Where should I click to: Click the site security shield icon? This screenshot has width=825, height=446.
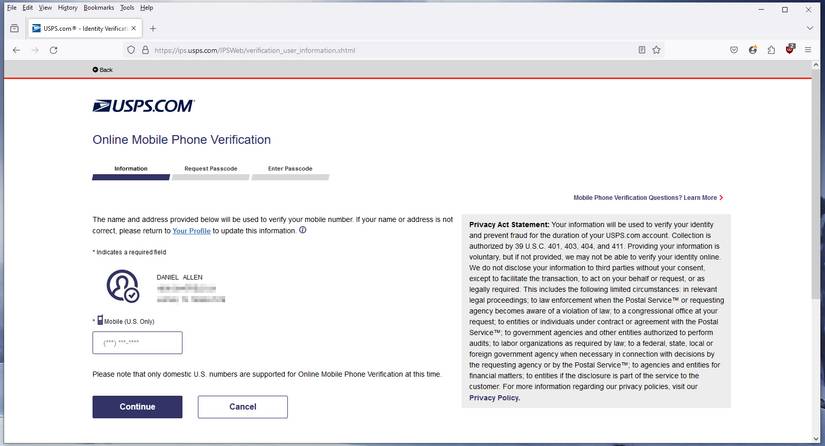(x=131, y=49)
